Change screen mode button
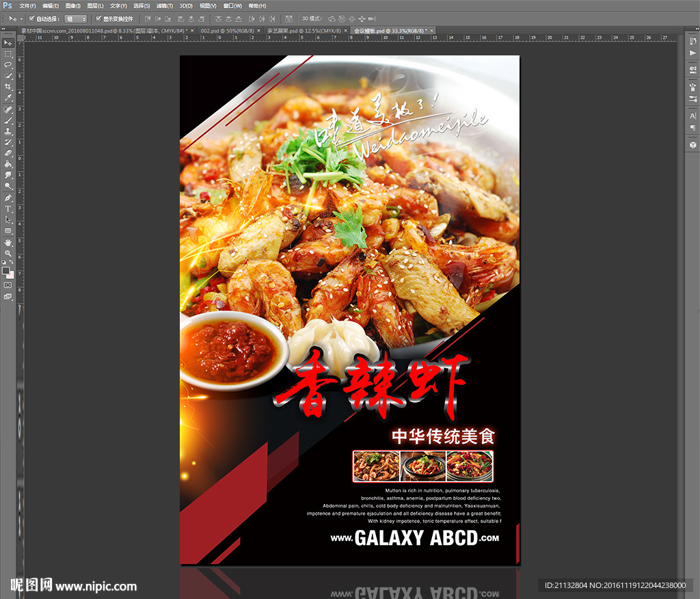The image size is (700, 599). 8,297
